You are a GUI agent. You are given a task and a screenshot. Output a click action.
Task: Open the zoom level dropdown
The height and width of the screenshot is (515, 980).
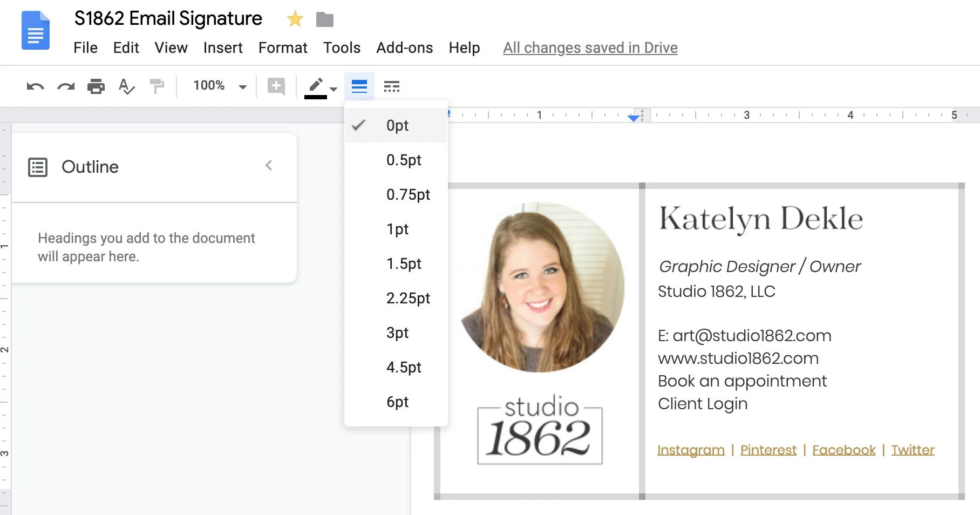pyautogui.click(x=218, y=85)
